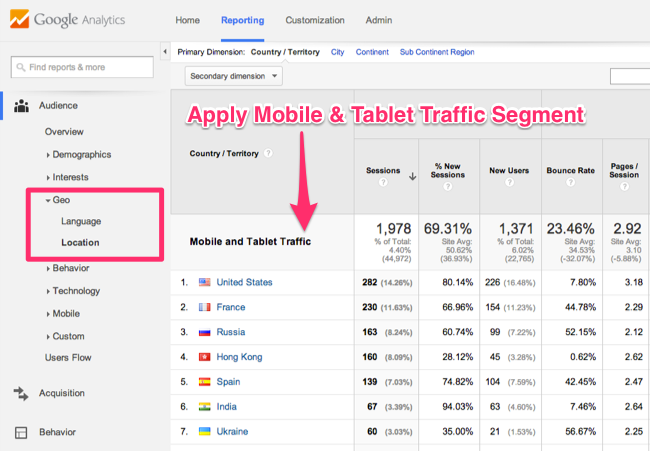The width and height of the screenshot is (650, 451).
Task: Click the Audience people icon
Action: [21, 106]
